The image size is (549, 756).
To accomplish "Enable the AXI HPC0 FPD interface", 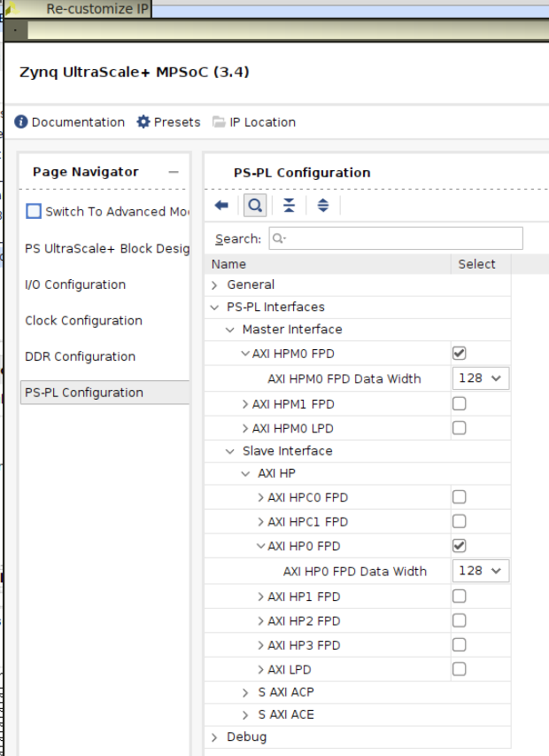I will pos(459,498).
